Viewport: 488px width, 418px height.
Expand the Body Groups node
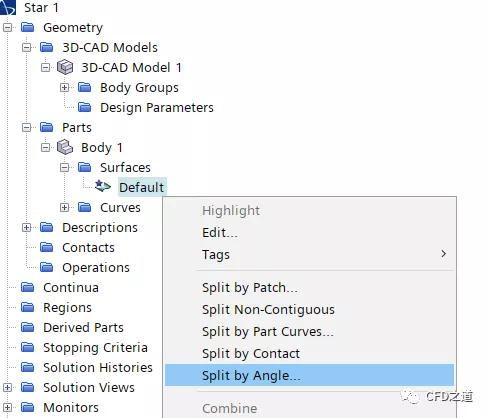tap(64, 87)
